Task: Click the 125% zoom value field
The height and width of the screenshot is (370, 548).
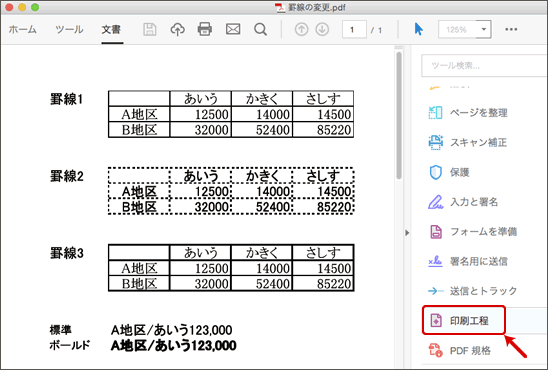Action: coord(458,29)
